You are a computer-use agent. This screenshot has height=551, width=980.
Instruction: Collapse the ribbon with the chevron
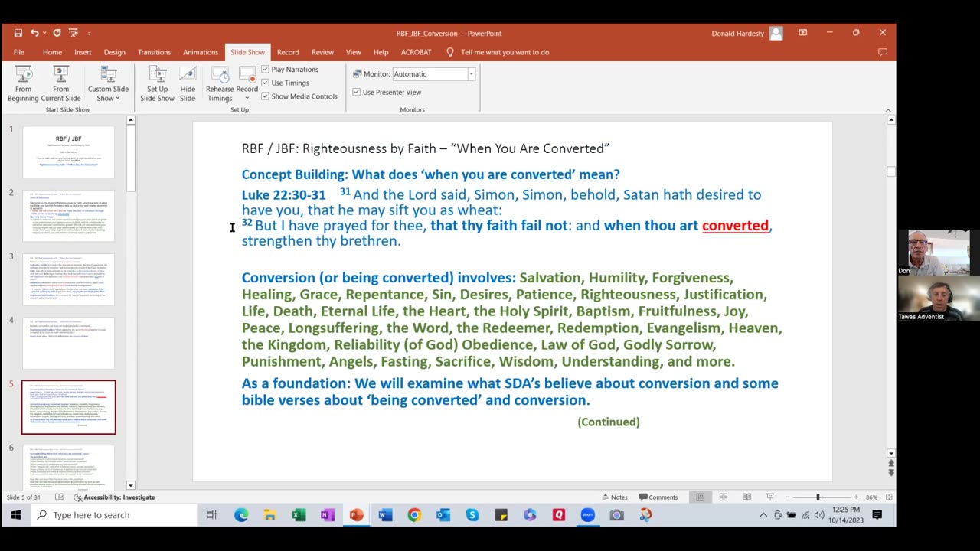pyautogui.click(x=888, y=110)
